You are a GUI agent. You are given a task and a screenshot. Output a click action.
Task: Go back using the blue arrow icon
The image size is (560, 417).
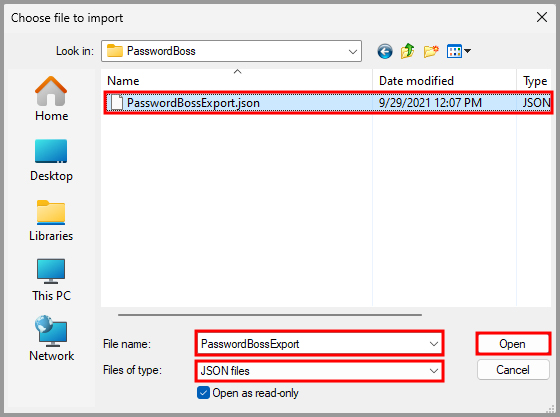click(385, 51)
